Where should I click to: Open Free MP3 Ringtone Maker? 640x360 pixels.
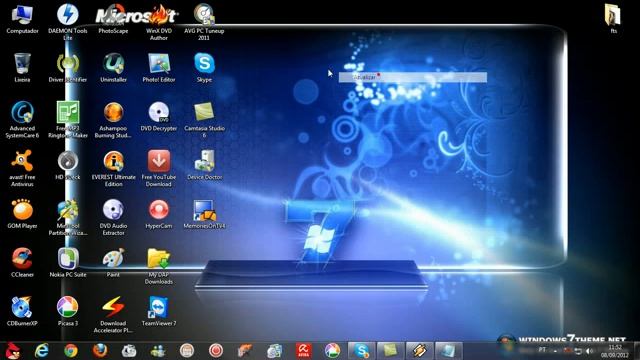68,119
